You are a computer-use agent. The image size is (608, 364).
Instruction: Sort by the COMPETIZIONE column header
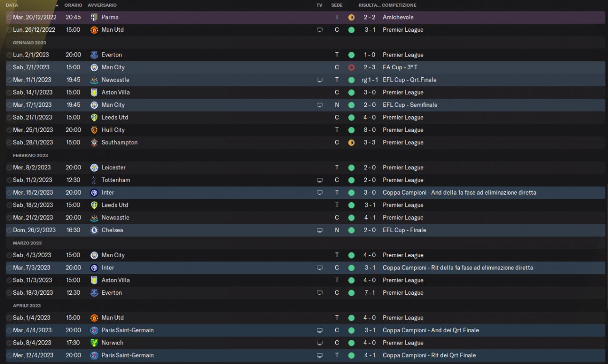point(399,5)
